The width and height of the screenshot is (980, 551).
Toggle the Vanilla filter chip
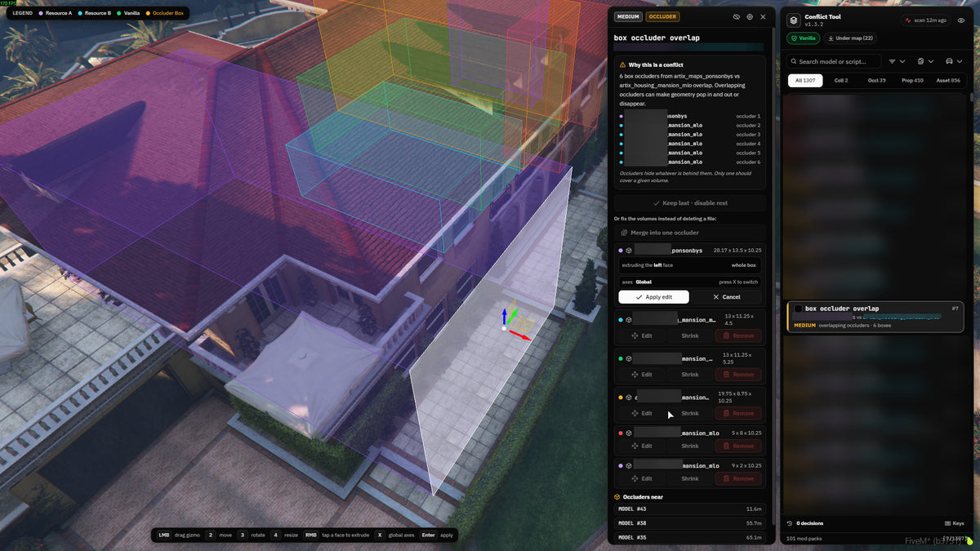pyautogui.click(x=803, y=38)
